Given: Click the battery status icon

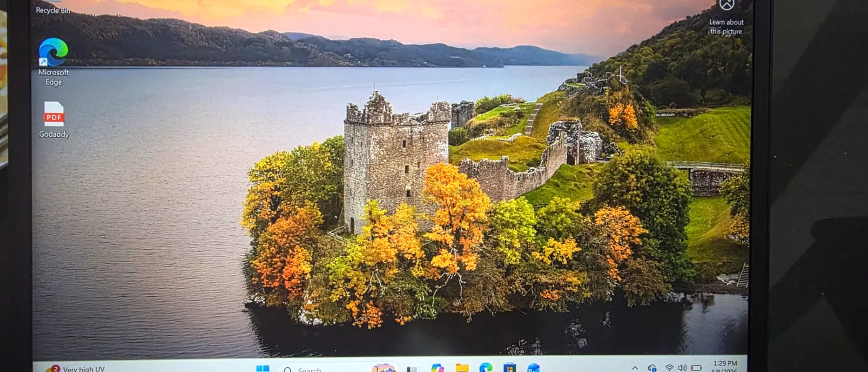Looking at the screenshot, I should [x=696, y=368].
